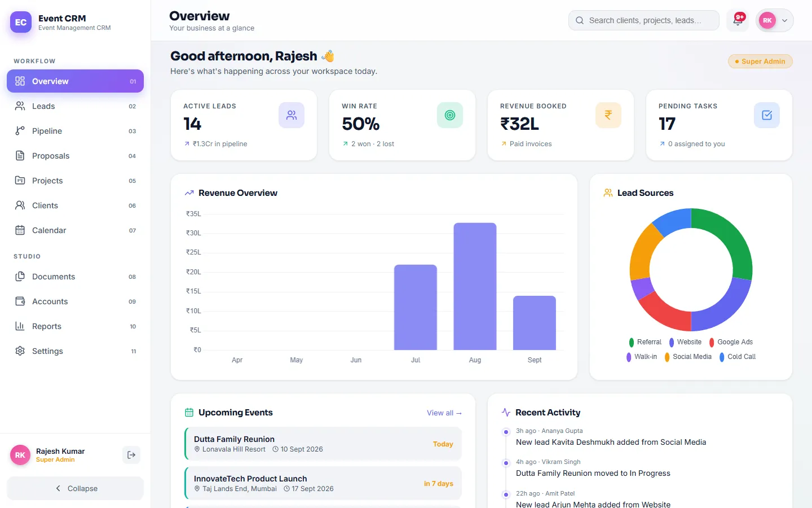Click Social Media orange legend swatch
The height and width of the screenshot is (508, 812).
[x=667, y=357]
